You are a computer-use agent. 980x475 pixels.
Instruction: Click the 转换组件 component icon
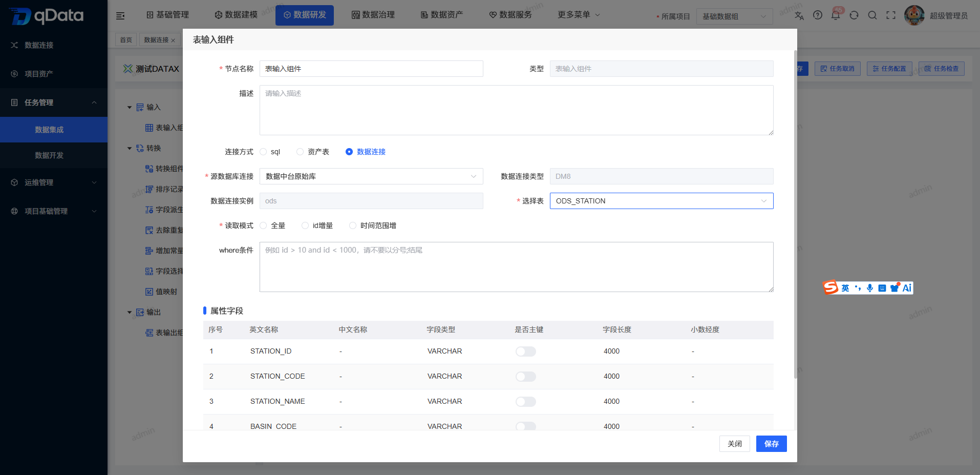[x=149, y=169]
